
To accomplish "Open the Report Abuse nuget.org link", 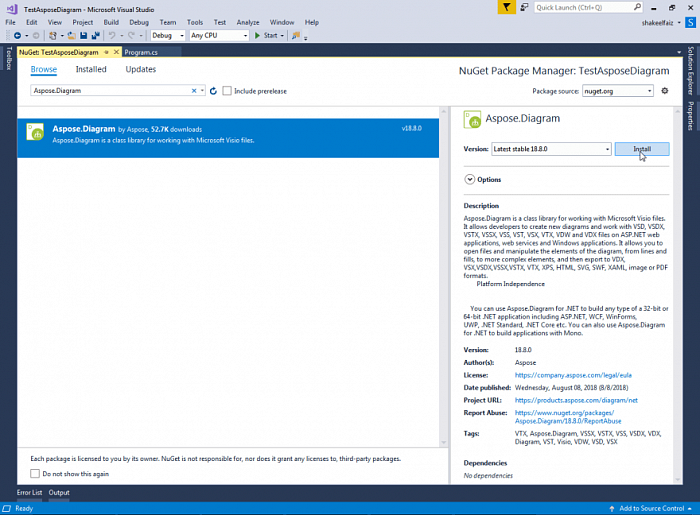I will (568, 417).
